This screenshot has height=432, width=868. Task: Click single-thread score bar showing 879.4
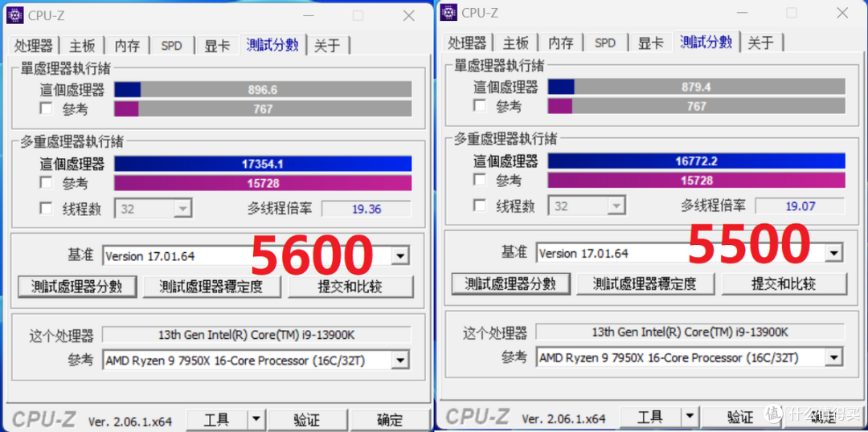(696, 87)
